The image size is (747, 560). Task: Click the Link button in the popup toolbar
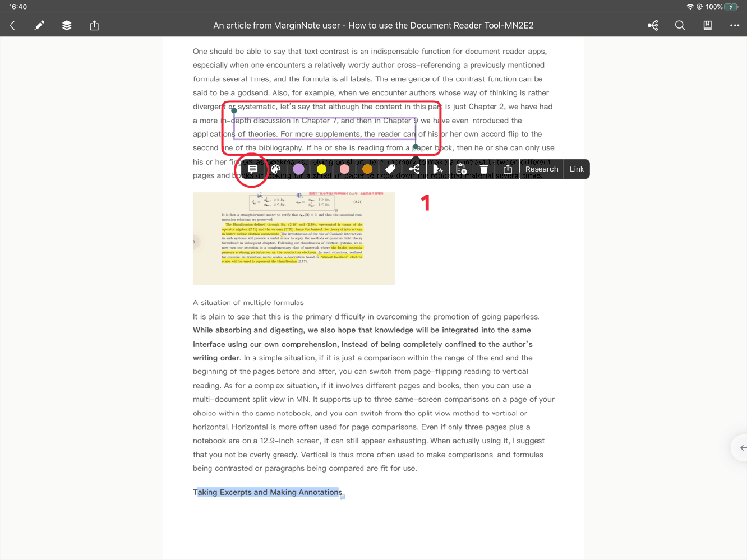577,169
